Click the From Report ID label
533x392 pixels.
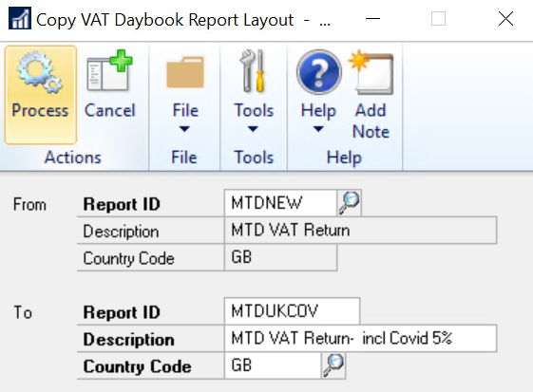point(122,204)
